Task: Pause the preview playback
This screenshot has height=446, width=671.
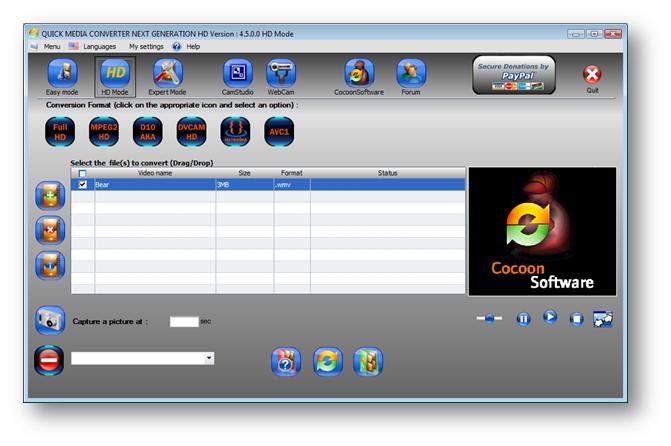Action: point(523,319)
